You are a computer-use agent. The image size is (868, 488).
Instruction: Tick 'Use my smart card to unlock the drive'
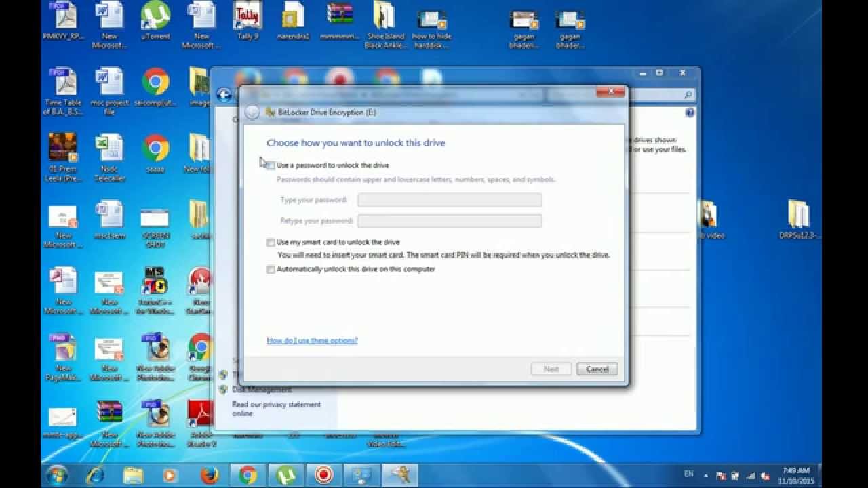[271, 242]
